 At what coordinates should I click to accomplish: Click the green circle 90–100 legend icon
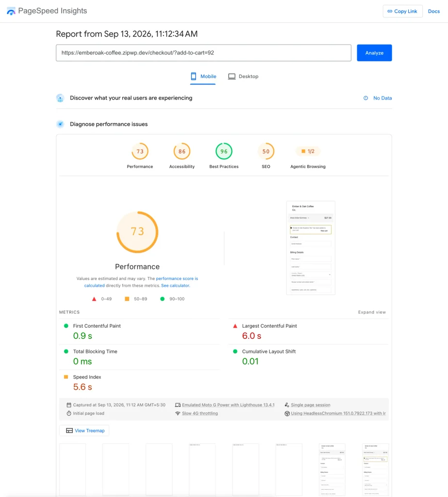tap(162, 299)
